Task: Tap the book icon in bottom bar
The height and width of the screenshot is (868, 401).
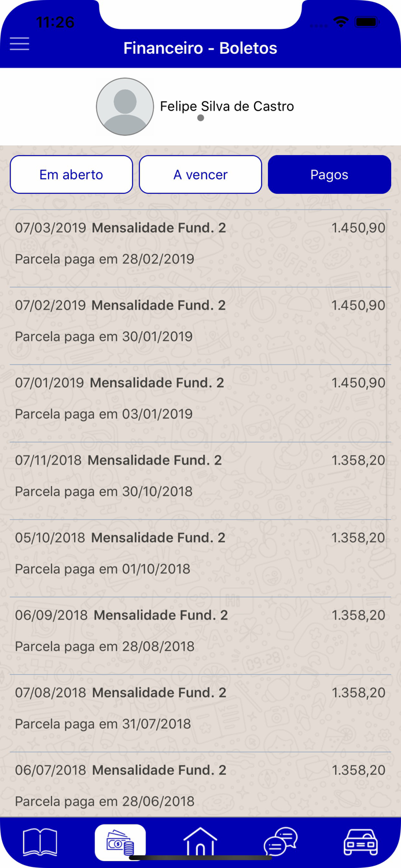Action: 40,842
